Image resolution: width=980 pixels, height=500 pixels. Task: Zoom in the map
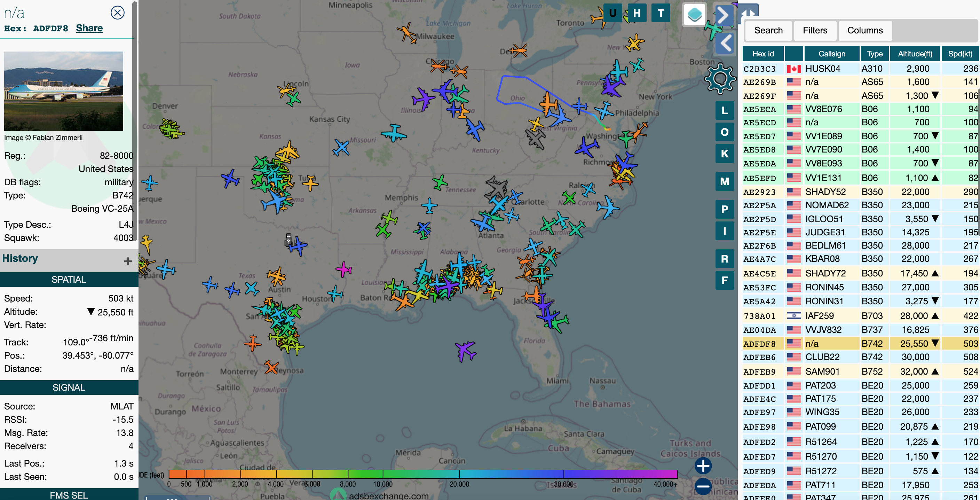(703, 466)
